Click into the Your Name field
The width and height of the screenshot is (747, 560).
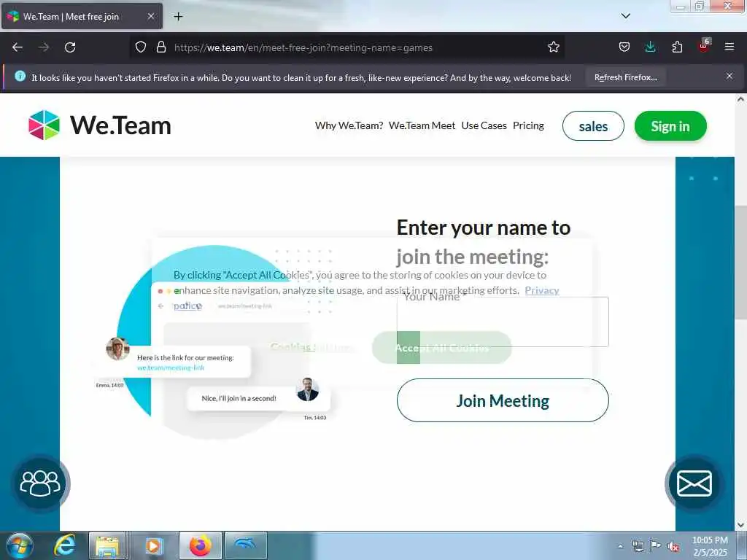[x=503, y=322]
